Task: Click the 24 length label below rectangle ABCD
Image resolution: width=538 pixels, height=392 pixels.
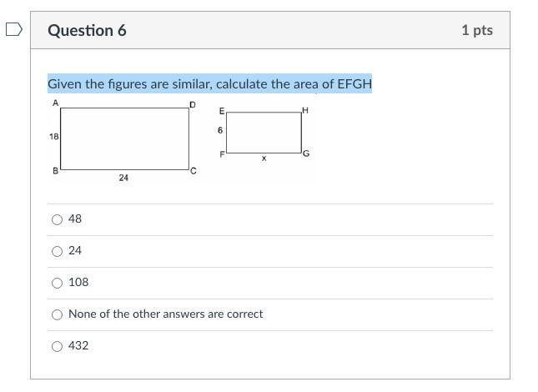Action: point(123,178)
